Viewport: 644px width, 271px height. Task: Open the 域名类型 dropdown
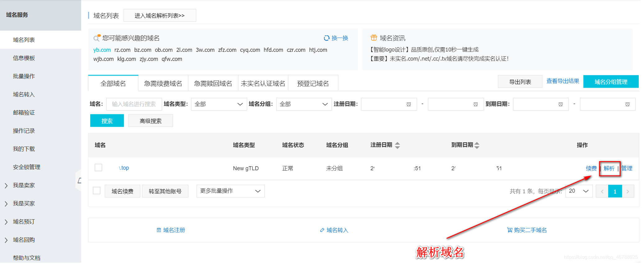pos(219,104)
